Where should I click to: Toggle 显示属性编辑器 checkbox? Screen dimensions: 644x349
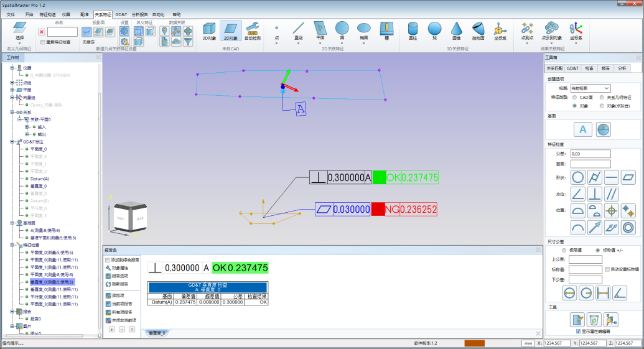tap(579, 332)
